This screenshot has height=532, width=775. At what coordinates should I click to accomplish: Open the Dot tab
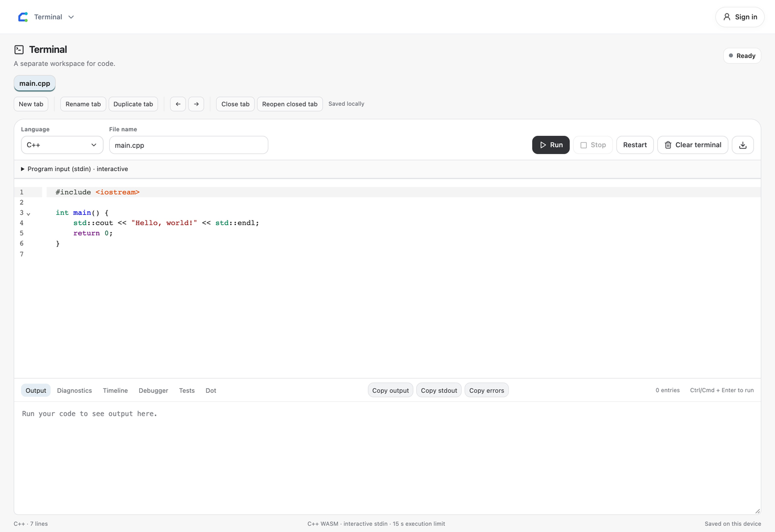[x=211, y=390]
